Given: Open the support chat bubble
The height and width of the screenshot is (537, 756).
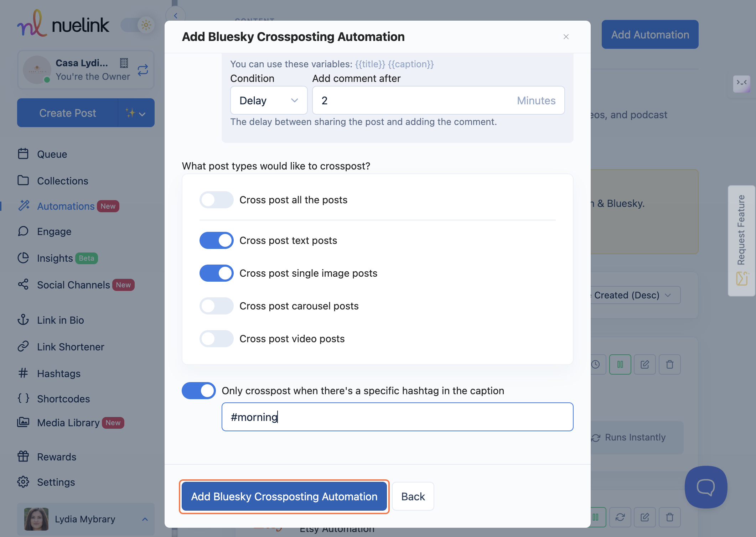Looking at the screenshot, I should (706, 487).
